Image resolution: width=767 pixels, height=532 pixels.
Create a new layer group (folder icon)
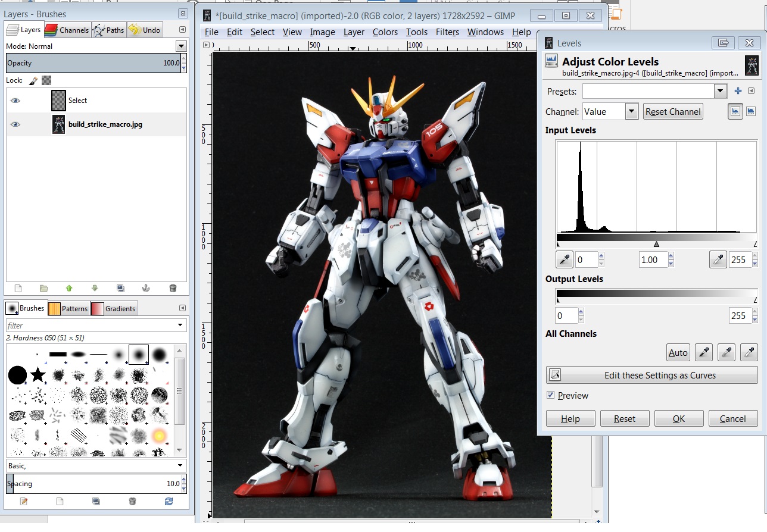[43, 288]
